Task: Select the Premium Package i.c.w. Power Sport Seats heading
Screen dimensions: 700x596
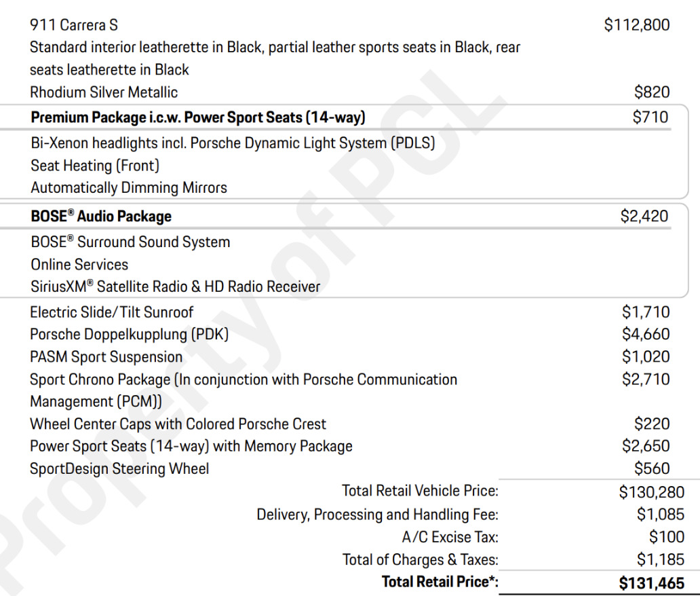Action: tap(198, 117)
